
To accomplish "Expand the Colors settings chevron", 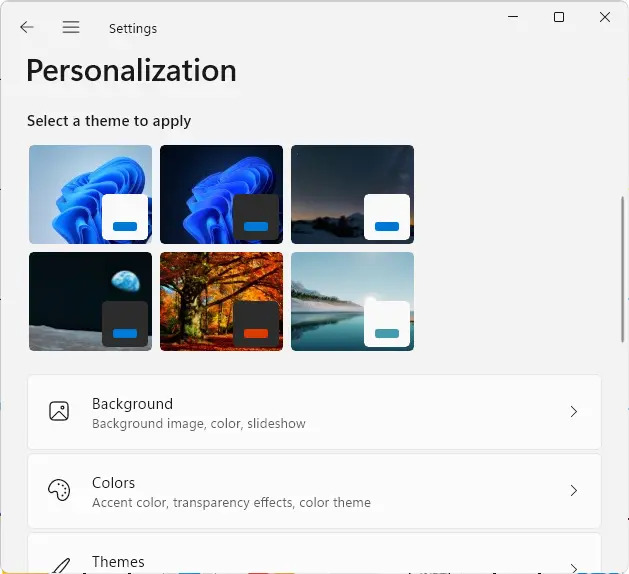I will 574,491.
